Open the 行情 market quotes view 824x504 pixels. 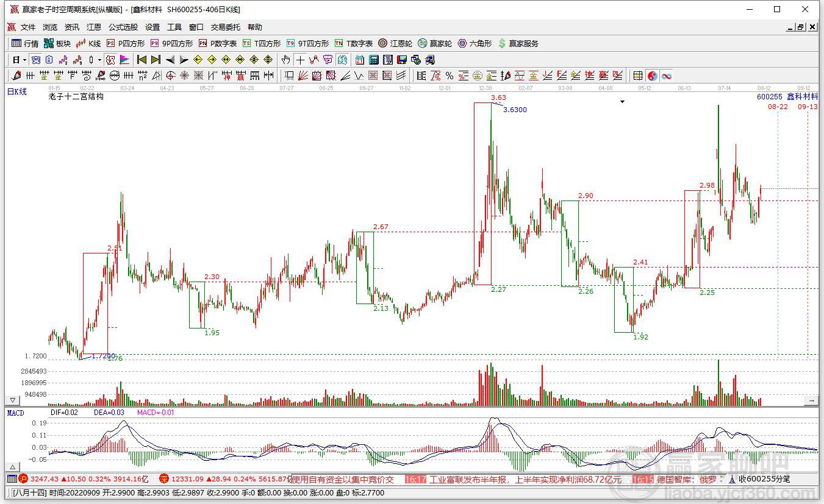(25, 43)
